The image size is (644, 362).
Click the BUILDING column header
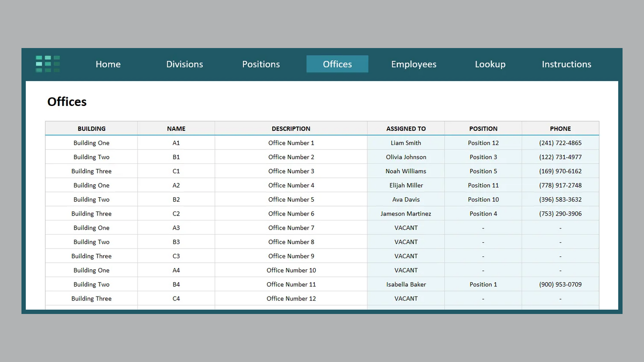coord(91,128)
